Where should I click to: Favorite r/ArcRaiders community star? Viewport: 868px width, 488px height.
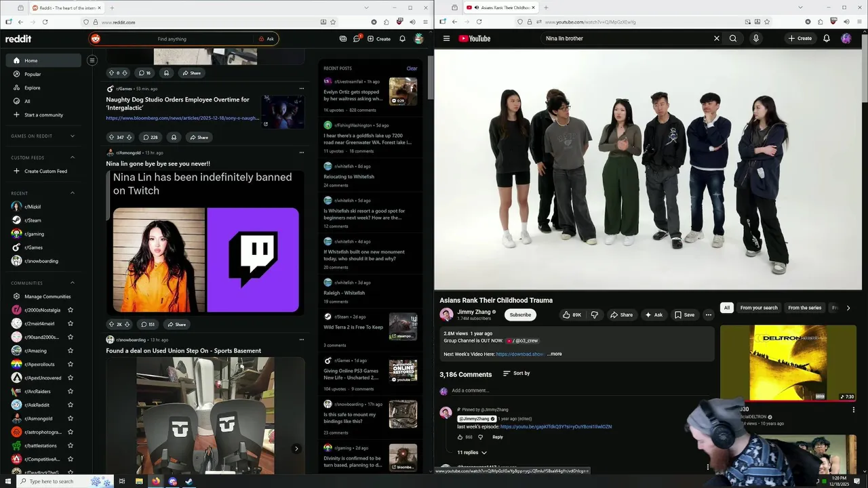coord(70,391)
